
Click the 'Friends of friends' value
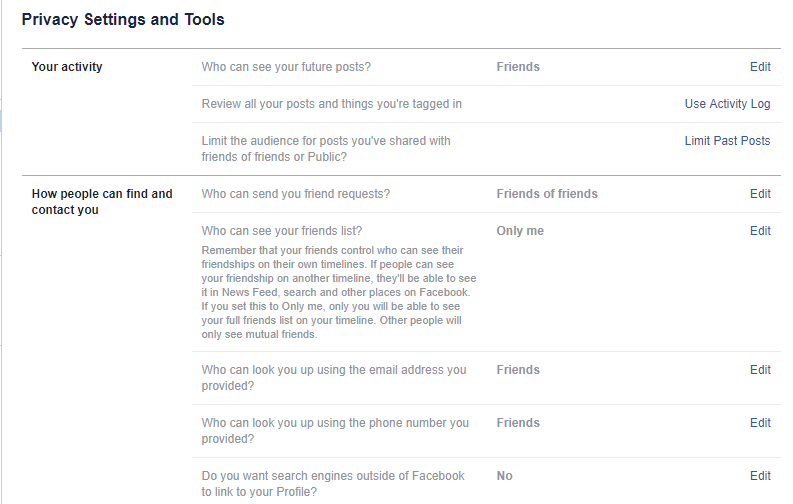(547, 194)
